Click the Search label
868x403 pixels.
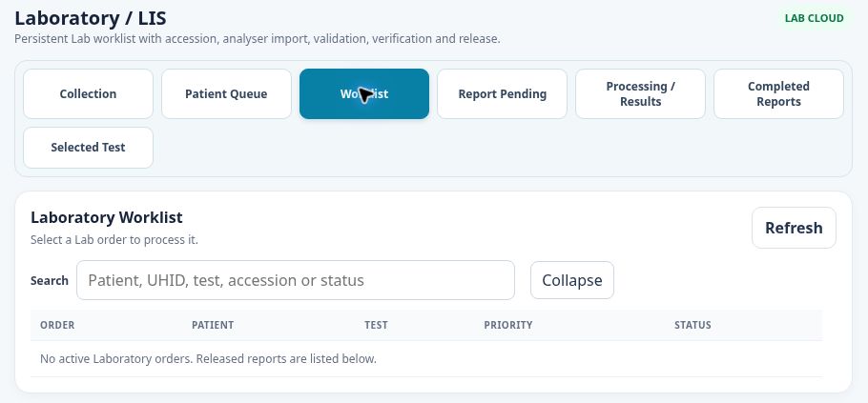(x=50, y=281)
